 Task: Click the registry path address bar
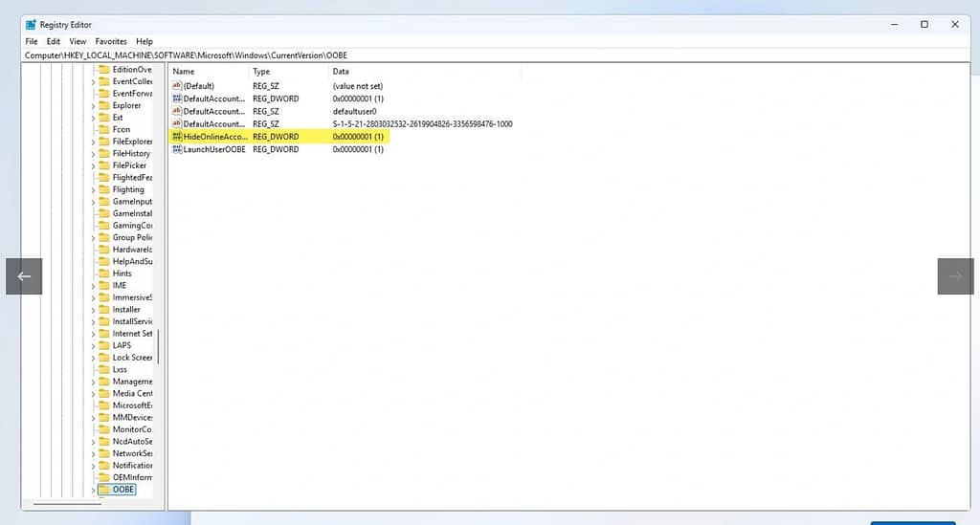click(x=497, y=55)
